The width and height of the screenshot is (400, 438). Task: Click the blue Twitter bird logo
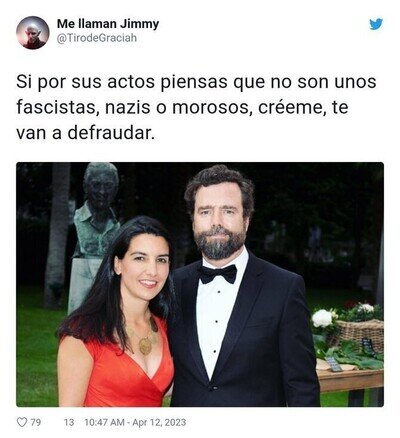tap(376, 24)
